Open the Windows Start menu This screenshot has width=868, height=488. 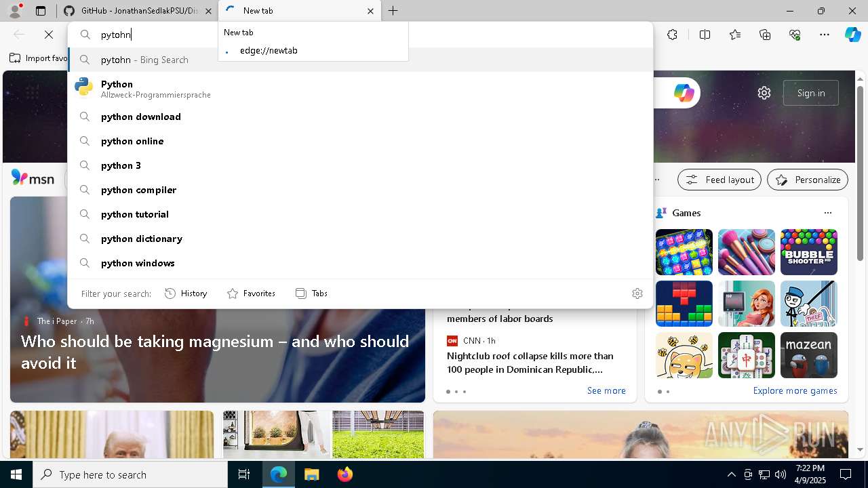coord(16,474)
